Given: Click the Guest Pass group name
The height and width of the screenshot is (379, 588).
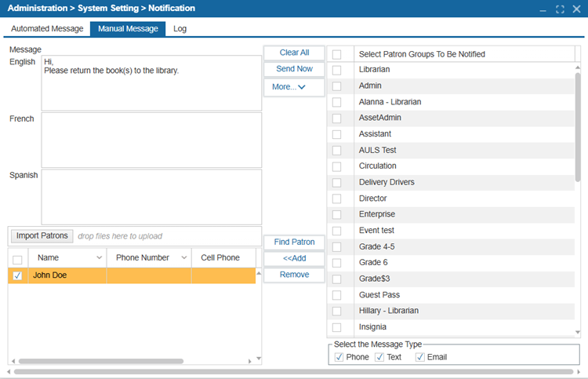Looking at the screenshot, I should pos(379,295).
